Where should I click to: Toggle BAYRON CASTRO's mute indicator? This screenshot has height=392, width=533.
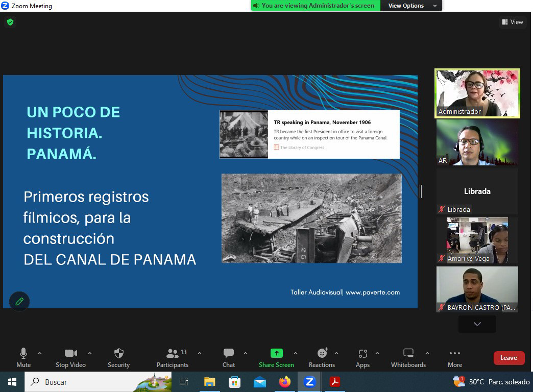click(441, 307)
